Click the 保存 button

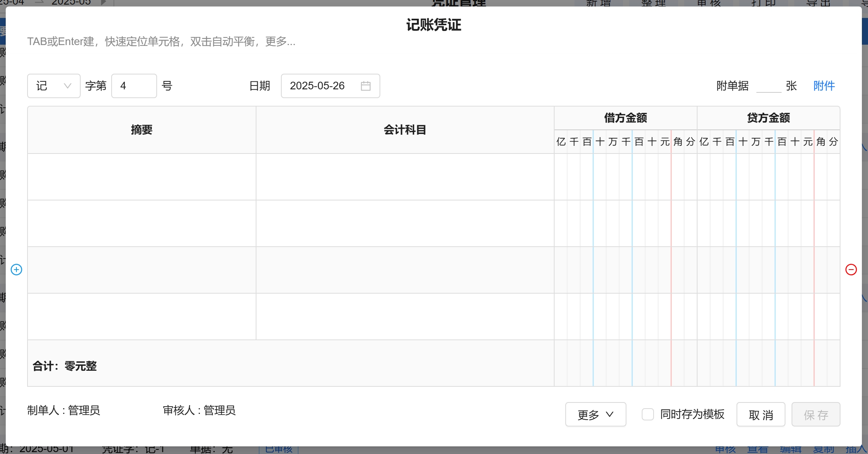(x=815, y=414)
